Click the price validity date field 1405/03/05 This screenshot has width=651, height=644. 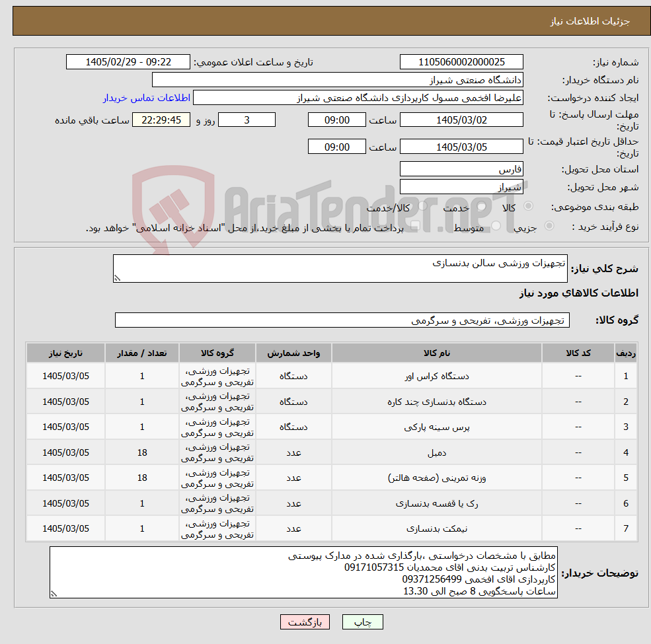point(461,147)
